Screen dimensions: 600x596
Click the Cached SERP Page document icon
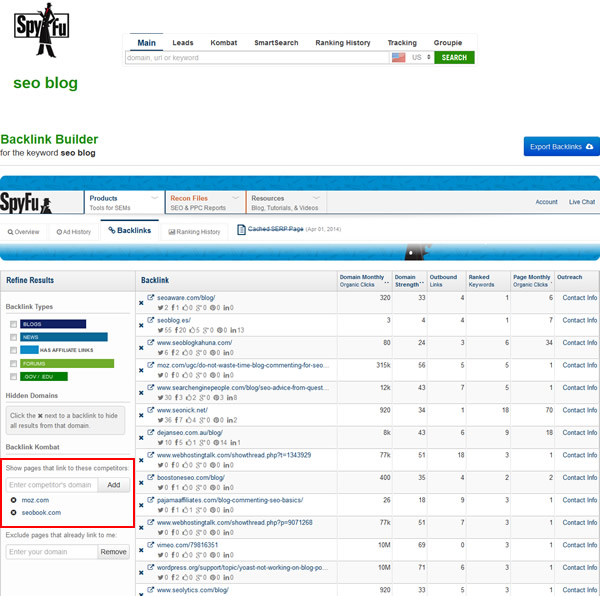[x=241, y=230]
